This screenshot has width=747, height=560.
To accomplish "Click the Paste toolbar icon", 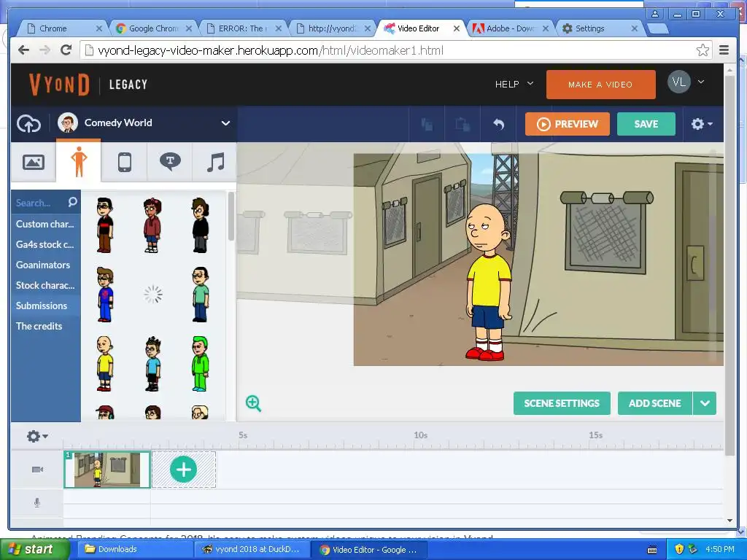I will pos(462,124).
